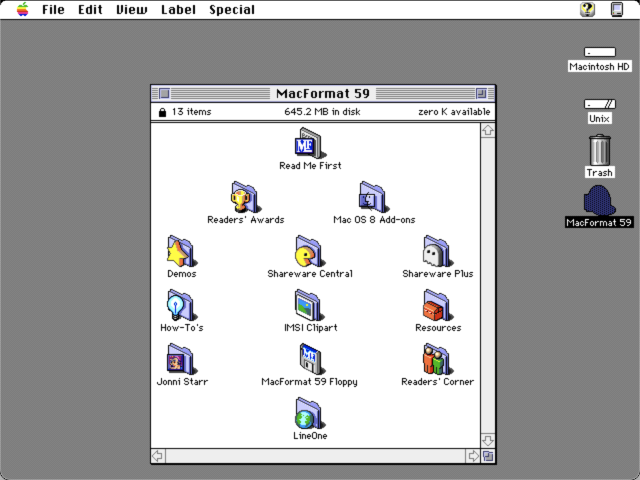Click the window size box in corner
This screenshot has width=640, height=480.
click(x=488, y=456)
